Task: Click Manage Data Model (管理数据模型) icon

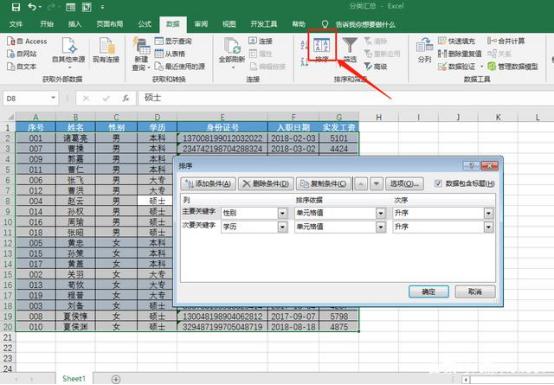Action: [492, 66]
